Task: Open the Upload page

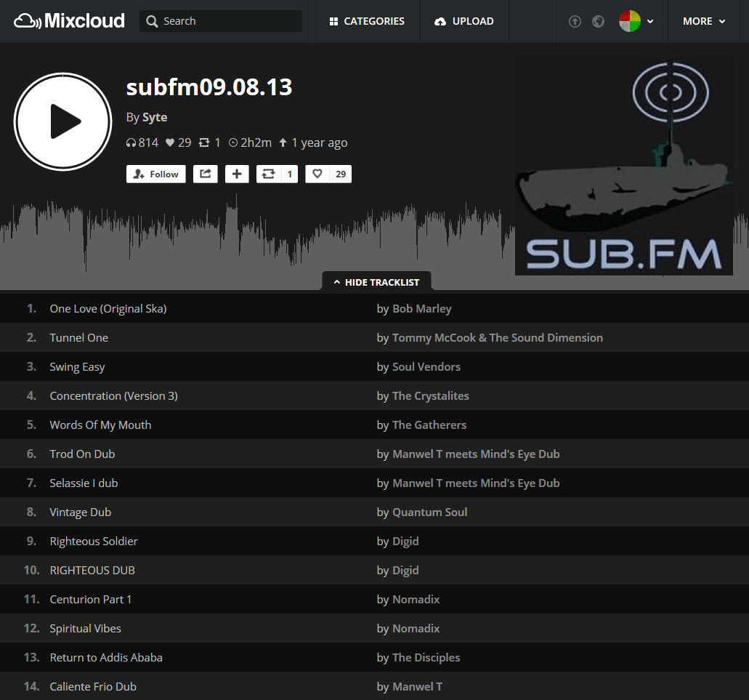Action: (463, 21)
